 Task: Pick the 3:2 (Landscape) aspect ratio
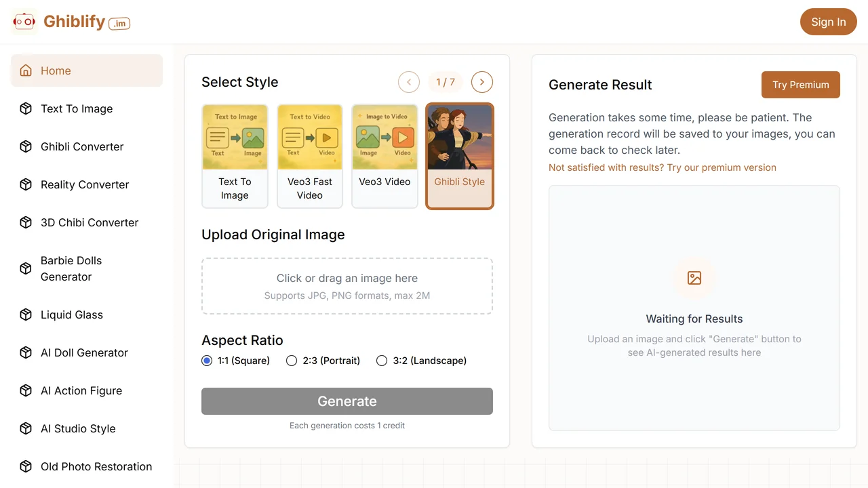(382, 361)
